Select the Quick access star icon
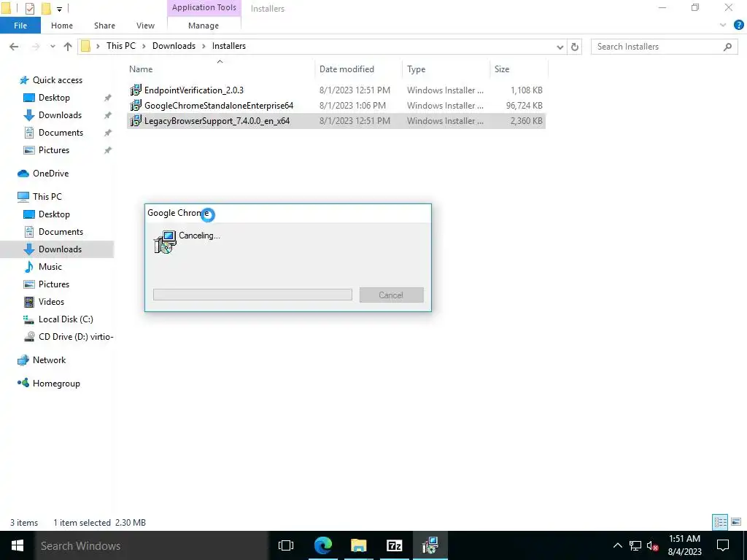Screen dimensions: 747x560 [24, 80]
